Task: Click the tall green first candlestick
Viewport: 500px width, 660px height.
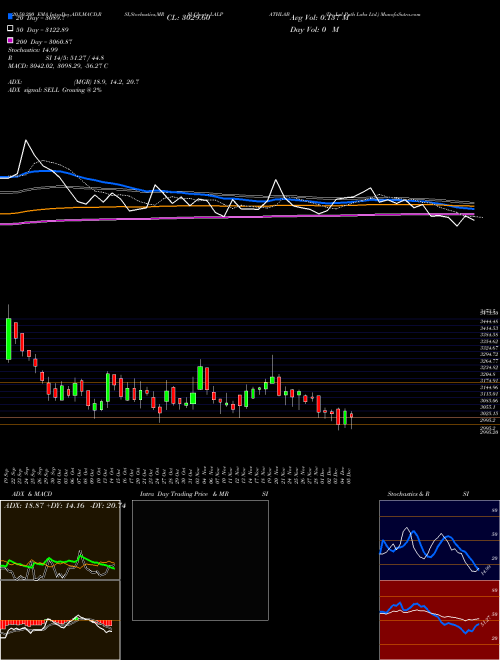Action: 8,339
